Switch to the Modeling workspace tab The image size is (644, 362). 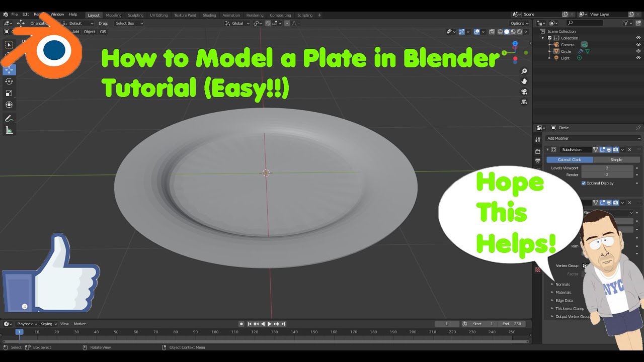click(114, 15)
